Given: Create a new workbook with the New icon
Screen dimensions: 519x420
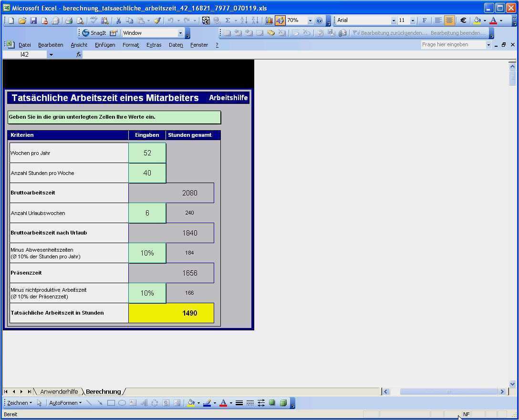Looking at the screenshot, I should [11, 20].
